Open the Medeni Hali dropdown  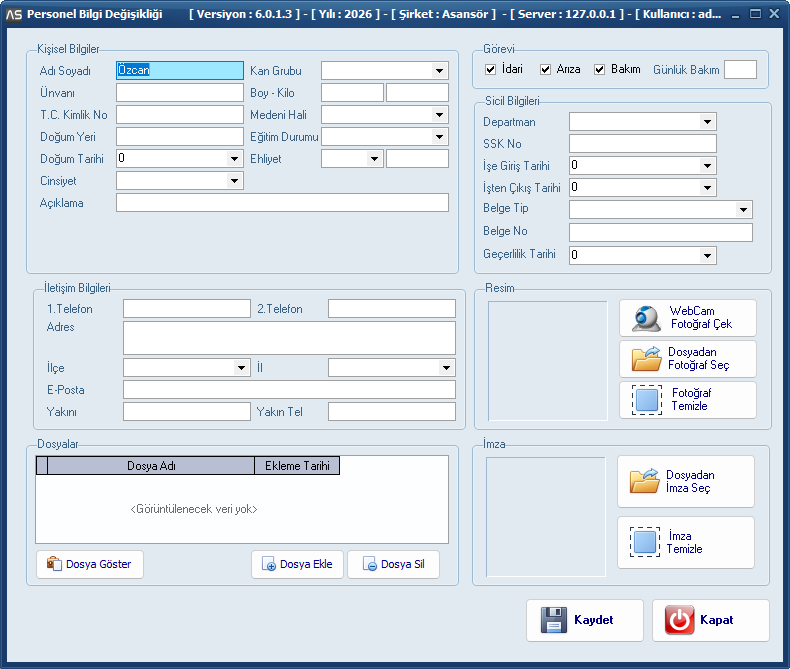[439, 115]
